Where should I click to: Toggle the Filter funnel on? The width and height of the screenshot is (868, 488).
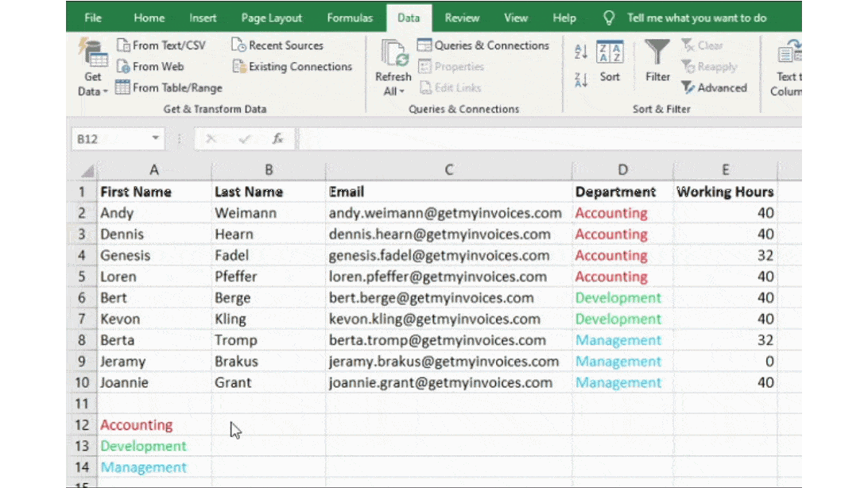[x=657, y=60]
